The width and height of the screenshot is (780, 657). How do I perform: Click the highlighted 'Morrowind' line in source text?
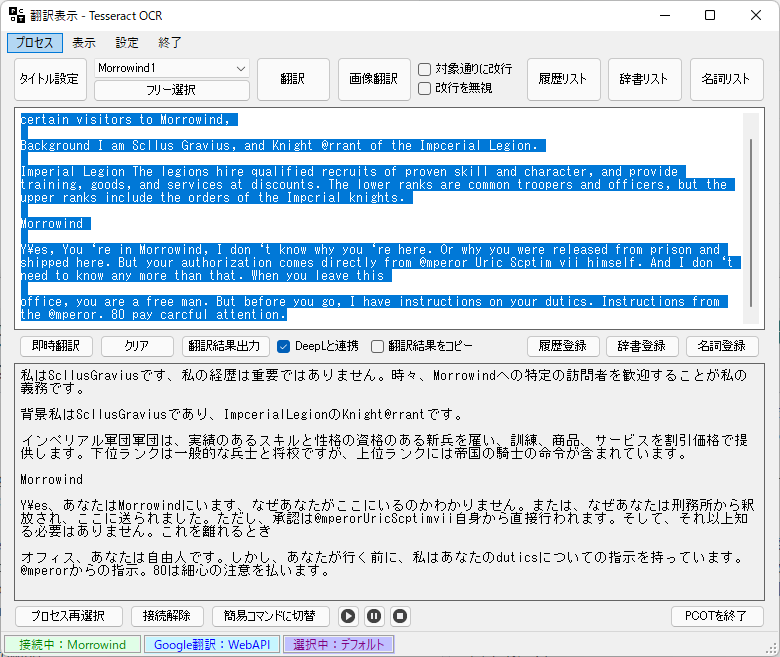point(52,224)
